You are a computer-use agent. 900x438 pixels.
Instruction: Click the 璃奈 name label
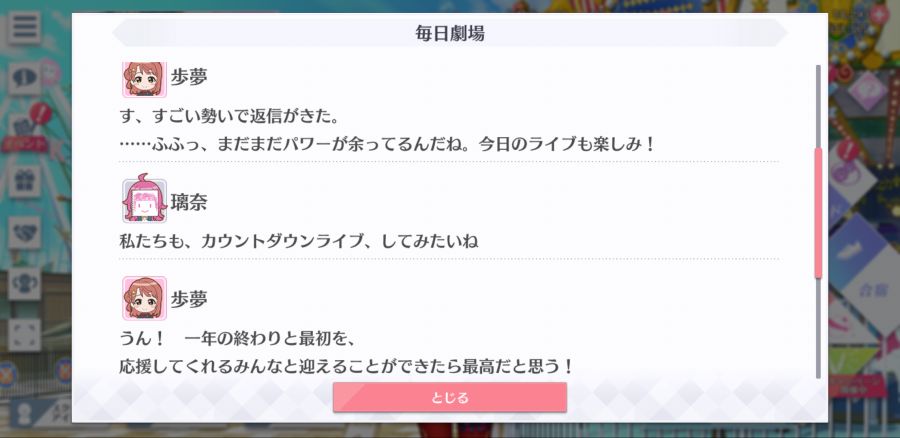189,202
